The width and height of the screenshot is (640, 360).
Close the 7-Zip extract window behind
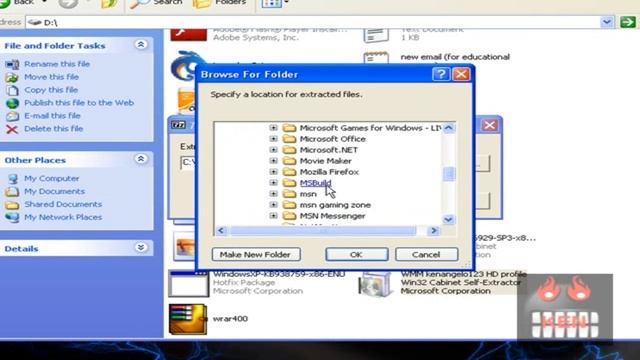pyautogui.click(x=489, y=125)
